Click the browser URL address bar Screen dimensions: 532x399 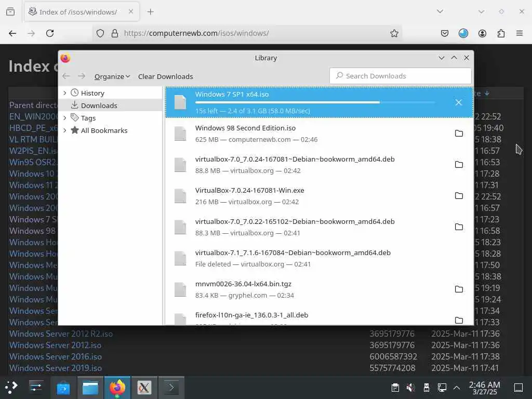[248, 33]
